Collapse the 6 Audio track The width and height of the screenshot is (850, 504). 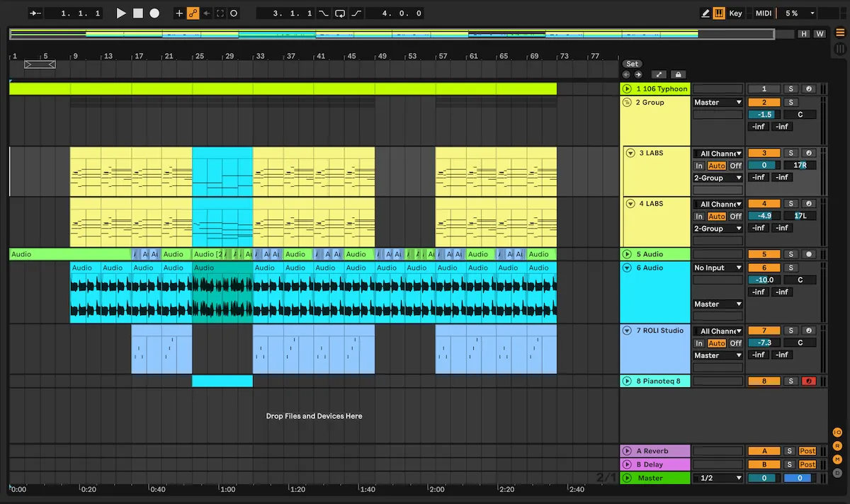[627, 268]
